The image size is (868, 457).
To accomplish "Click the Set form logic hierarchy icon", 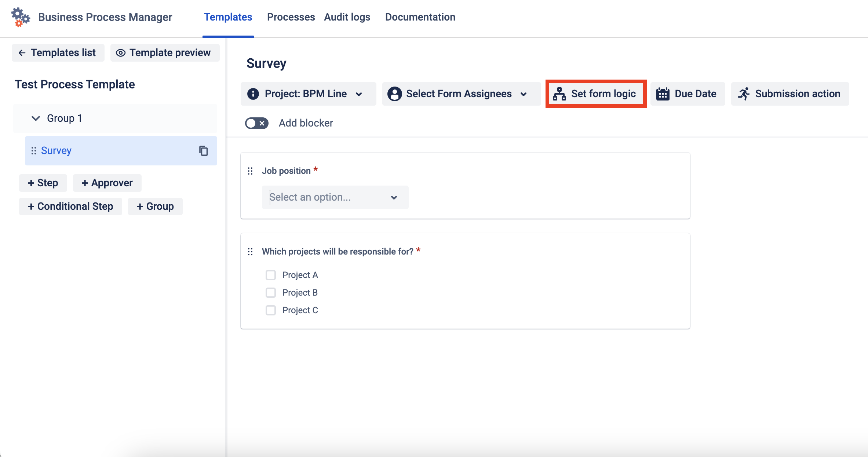I will (559, 94).
